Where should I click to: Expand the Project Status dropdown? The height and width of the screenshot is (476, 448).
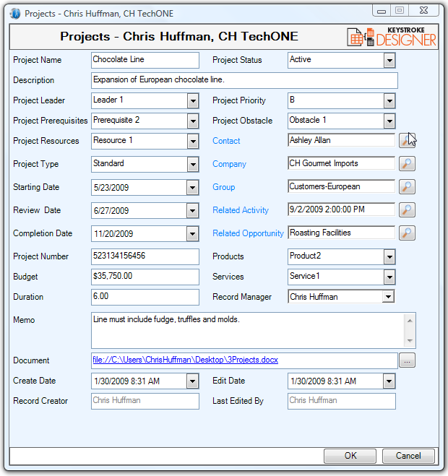click(x=389, y=60)
